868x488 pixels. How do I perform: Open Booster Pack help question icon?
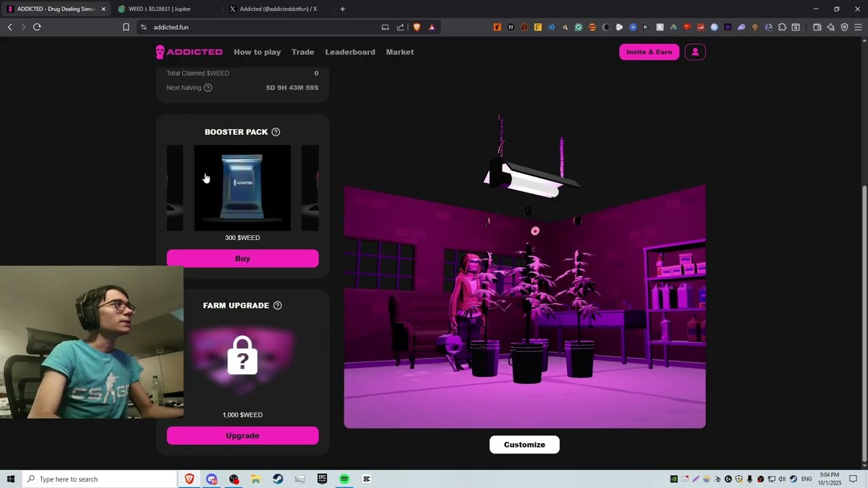tap(275, 132)
